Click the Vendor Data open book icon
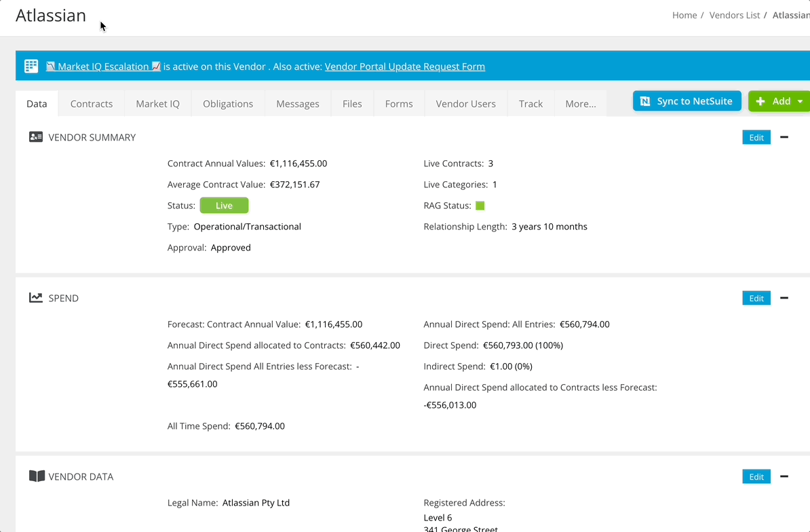This screenshot has width=810, height=532. click(x=37, y=476)
